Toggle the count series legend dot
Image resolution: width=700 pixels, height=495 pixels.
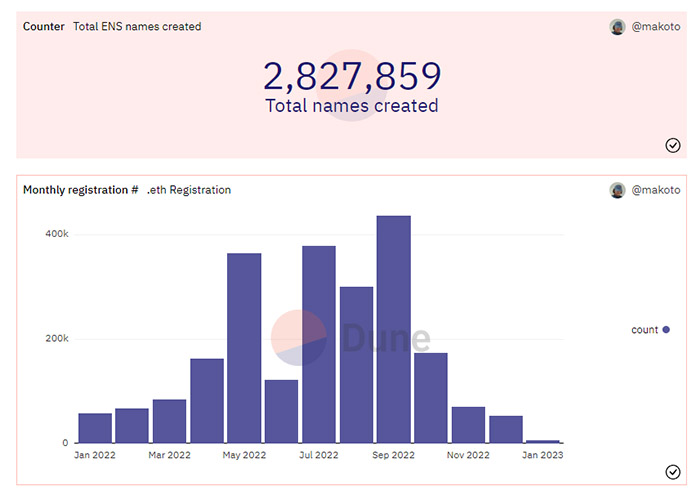tap(666, 330)
